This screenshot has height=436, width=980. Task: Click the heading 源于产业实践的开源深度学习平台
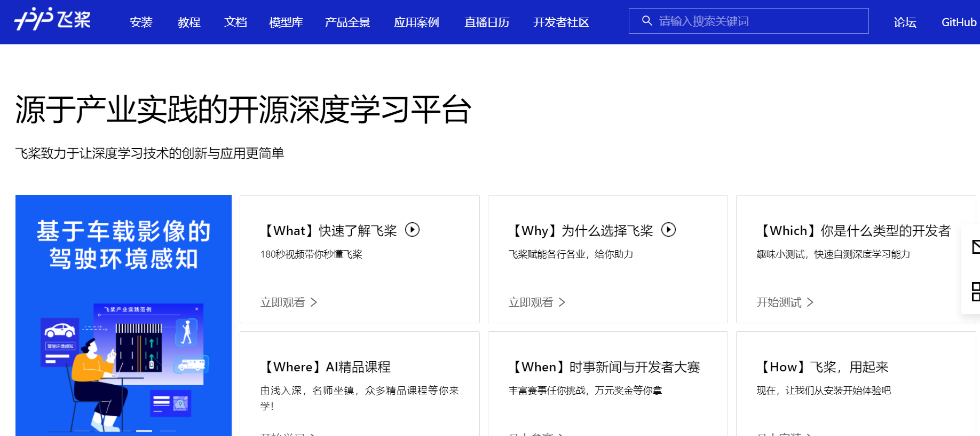(x=243, y=110)
